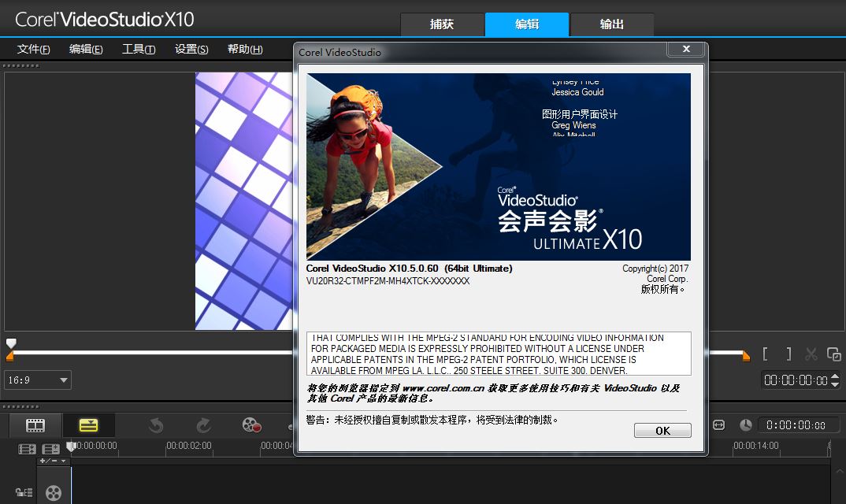Click the 警告 warning text line
This screenshot has height=504, width=846.
click(432, 420)
